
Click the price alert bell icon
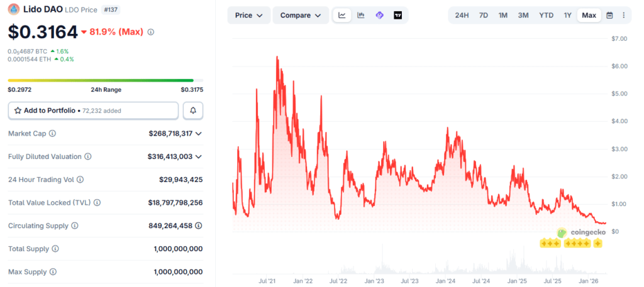193,111
